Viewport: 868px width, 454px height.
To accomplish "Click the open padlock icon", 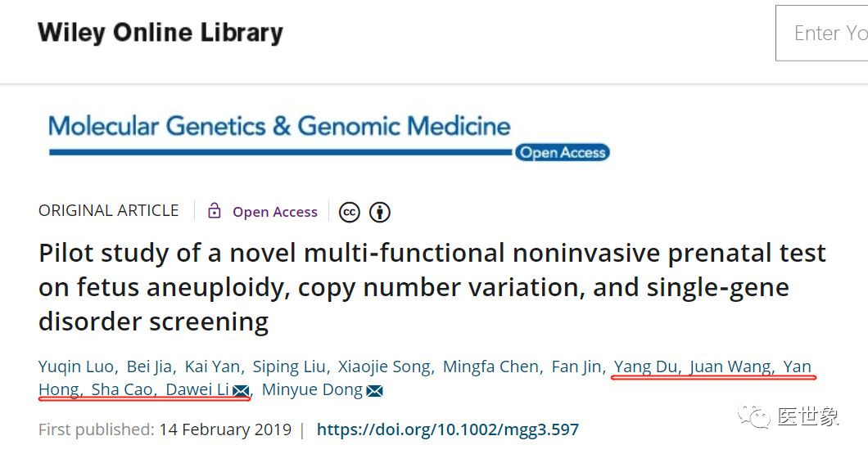I will (x=215, y=211).
